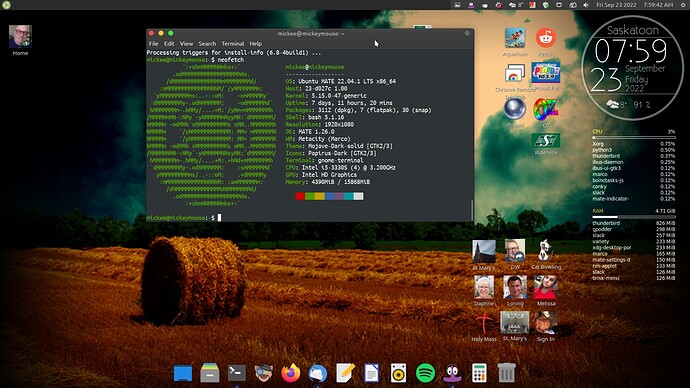
Task: Click the terminal window title bar
Action: (310, 33)
